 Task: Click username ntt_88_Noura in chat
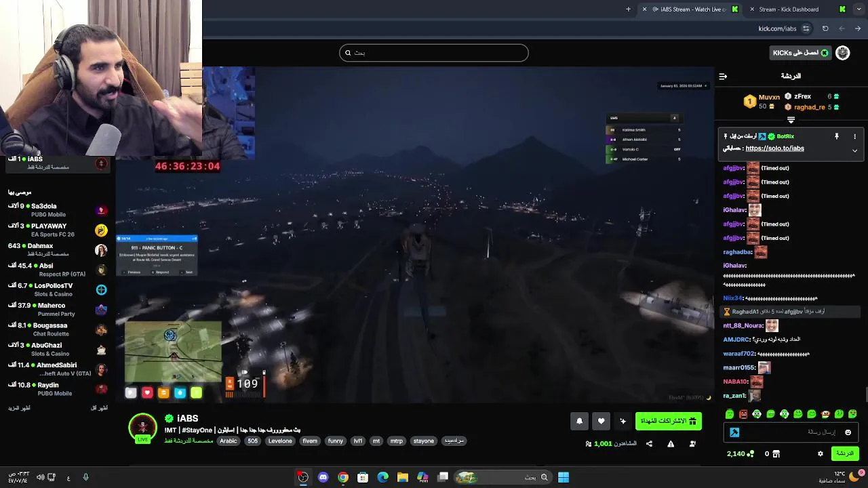click(743, 326)
